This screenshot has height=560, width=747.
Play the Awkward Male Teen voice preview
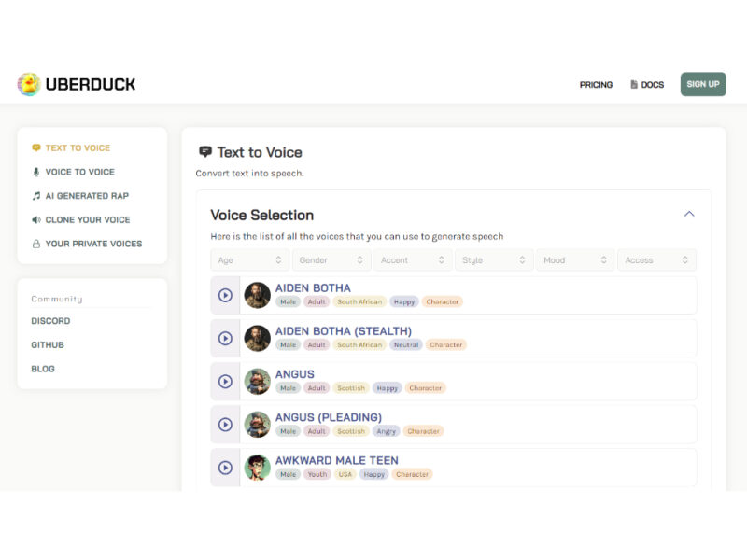[x=225, y=468]
